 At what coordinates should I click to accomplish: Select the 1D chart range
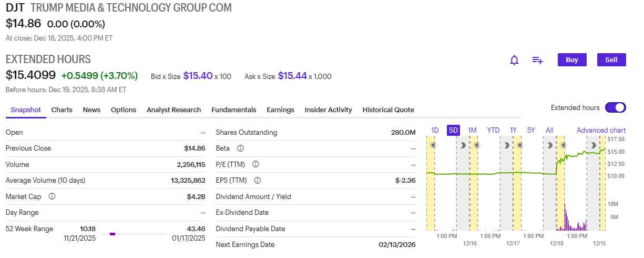coord(435,130)
